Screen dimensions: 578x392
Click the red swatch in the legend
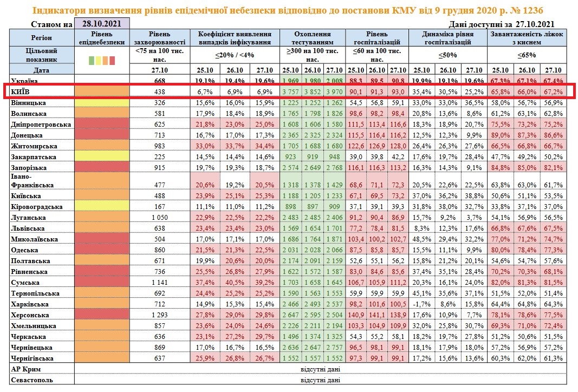(112, 60)
